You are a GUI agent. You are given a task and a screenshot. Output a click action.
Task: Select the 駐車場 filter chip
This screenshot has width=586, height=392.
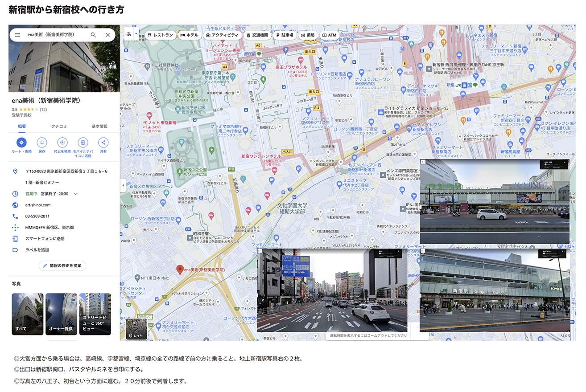(285, 35)
